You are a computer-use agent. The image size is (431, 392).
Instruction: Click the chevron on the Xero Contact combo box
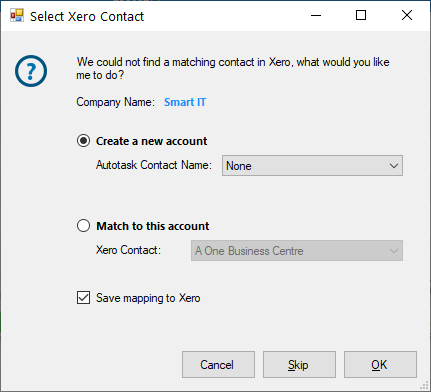pos(394,251)
